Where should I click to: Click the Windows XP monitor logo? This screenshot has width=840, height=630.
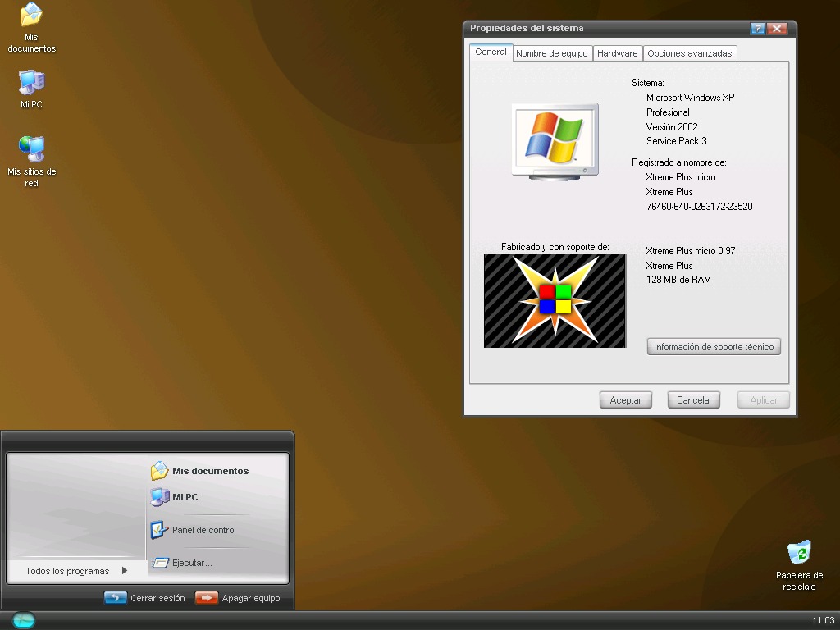555,142
